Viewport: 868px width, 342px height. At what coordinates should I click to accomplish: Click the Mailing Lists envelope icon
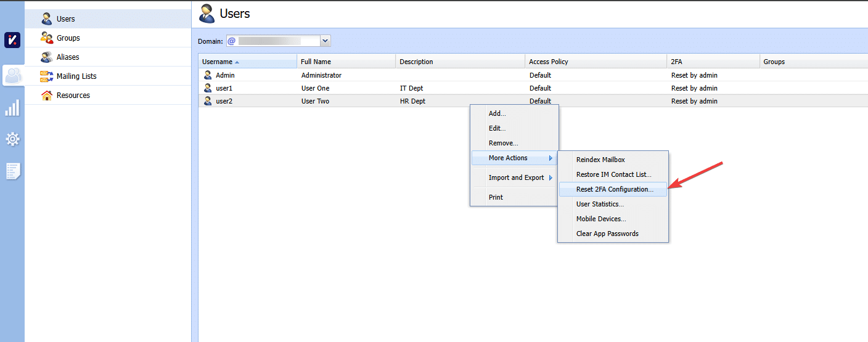tap(47, 76)
